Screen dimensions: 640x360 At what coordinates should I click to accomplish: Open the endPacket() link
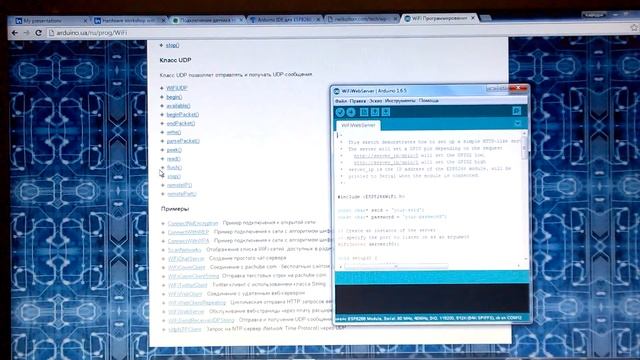click(x=180, y=123)
